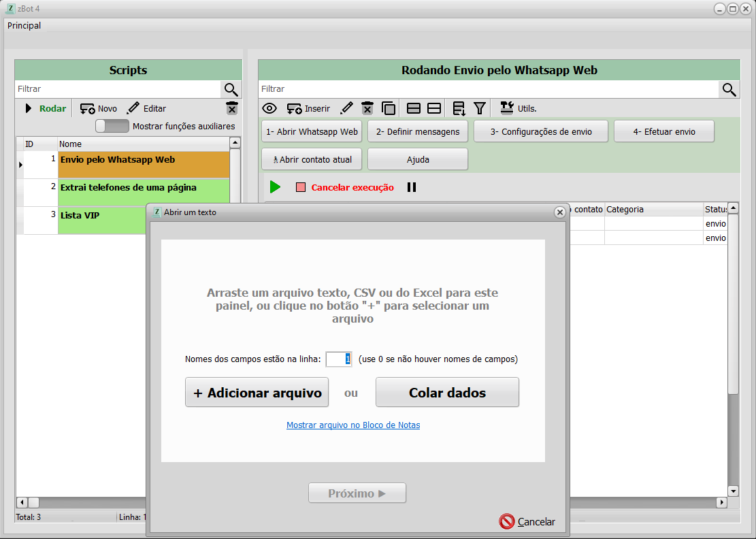
Task: Toggle Mostrar funções auxiliares switch
Action: (112, 126)
